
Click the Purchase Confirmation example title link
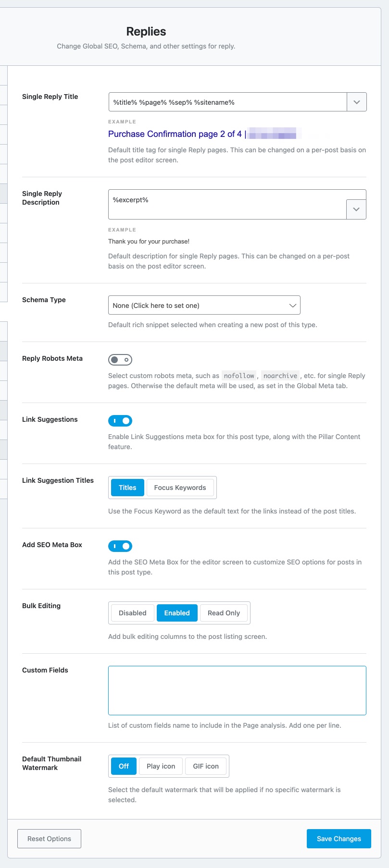click(175, 134)
